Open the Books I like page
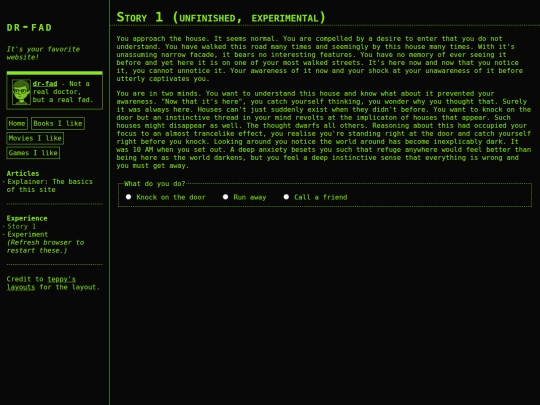Screen dimensions: 540x405 [58, 123]
